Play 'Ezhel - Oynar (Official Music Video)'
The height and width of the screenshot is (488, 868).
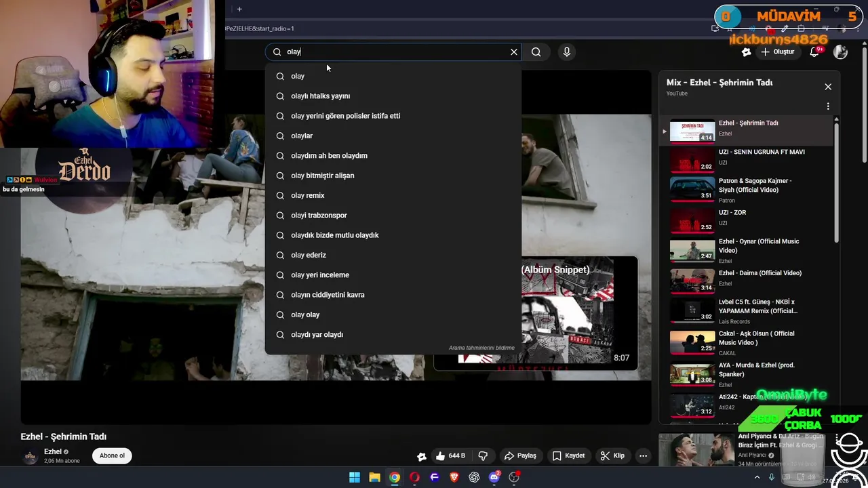point(746,250)
